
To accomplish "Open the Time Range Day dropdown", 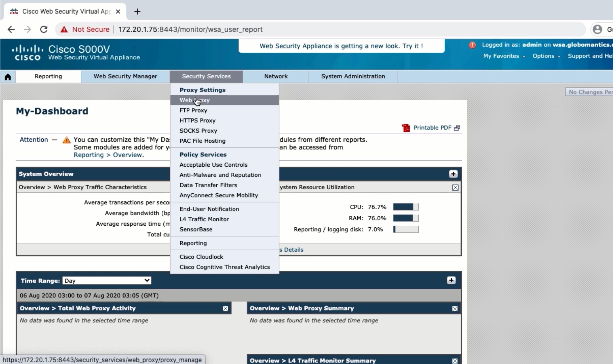I will pos(107,281).
